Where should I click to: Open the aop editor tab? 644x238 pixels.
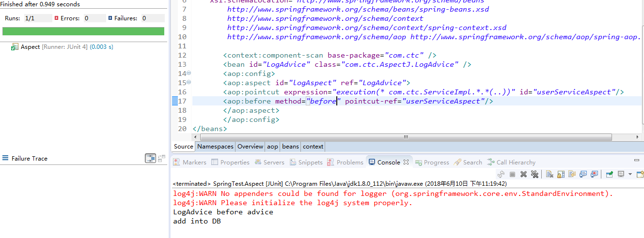(x=272, y=146)
